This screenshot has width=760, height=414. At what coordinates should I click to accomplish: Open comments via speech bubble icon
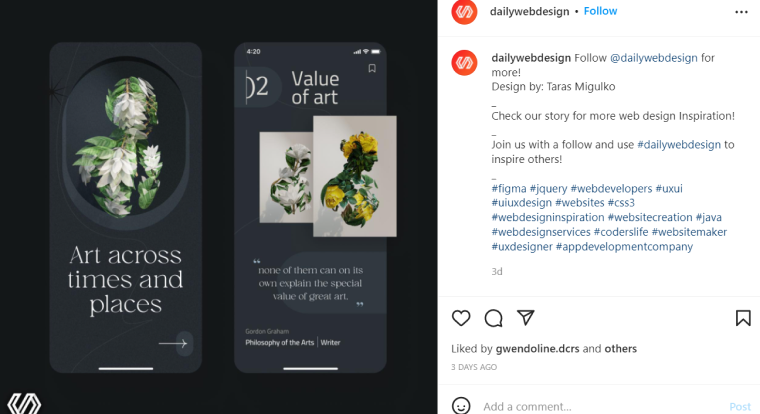pyautogui.click(x=493, y=318)
